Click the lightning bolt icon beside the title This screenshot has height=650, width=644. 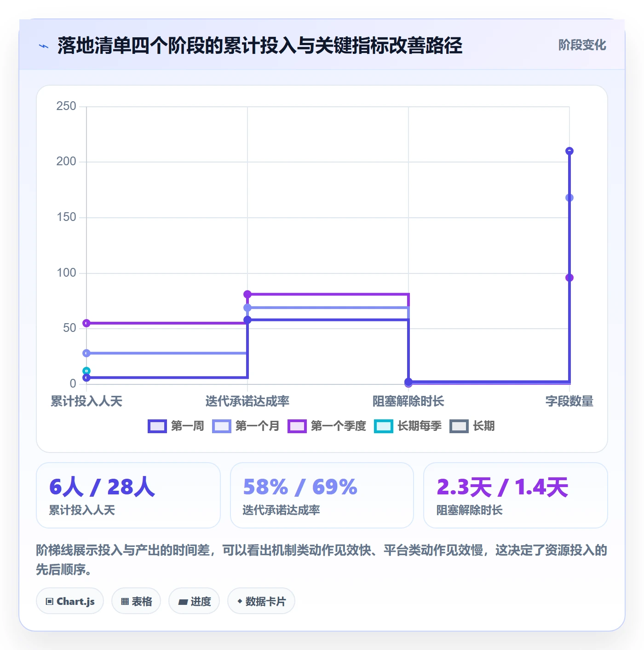[x=44, y=46]
